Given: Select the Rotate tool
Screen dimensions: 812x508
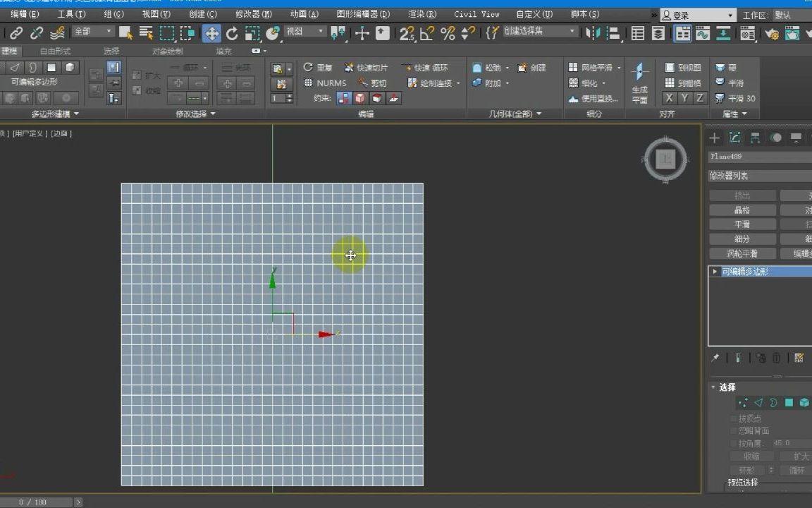Looking at the screenshot, I should [232, 32].
